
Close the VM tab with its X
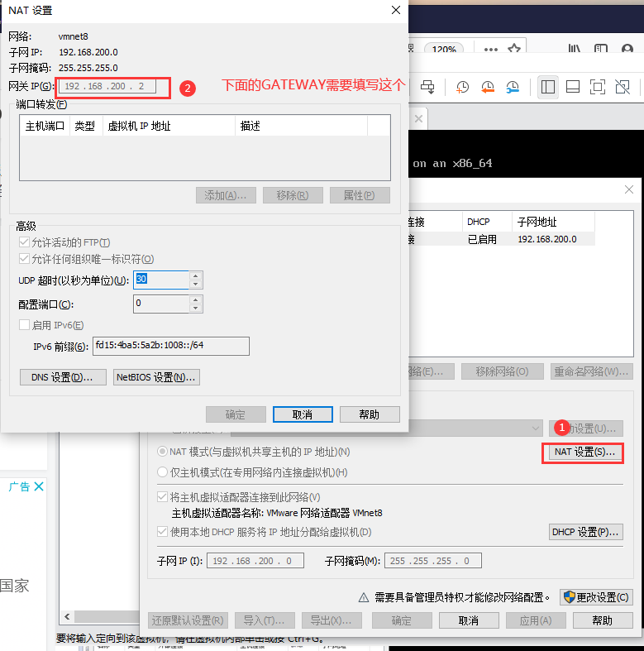click(x=418, y=119)
